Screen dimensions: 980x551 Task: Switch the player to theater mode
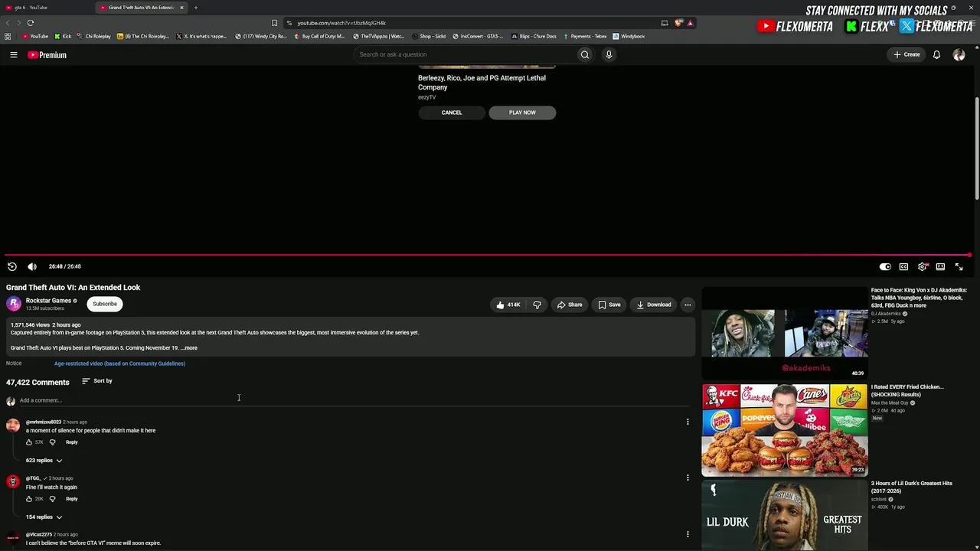pyautogui.click(x=940, y=266)
